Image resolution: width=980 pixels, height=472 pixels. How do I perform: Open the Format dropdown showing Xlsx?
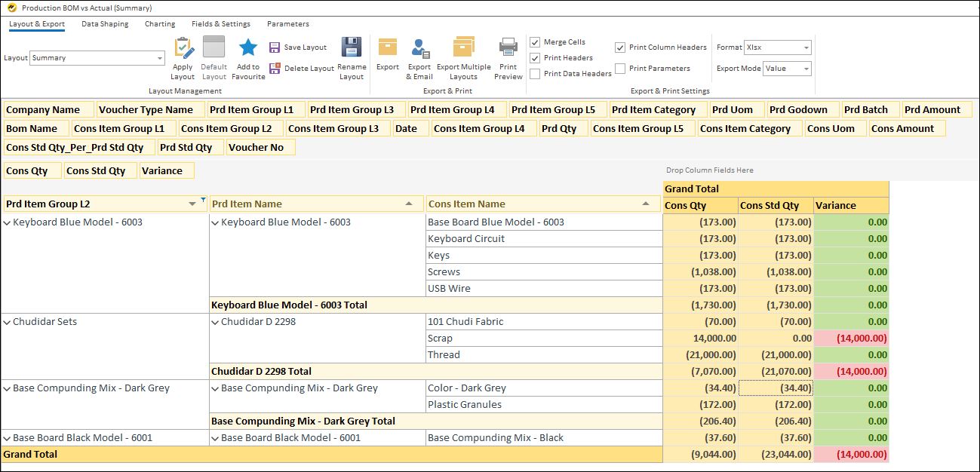click(777, 46)
